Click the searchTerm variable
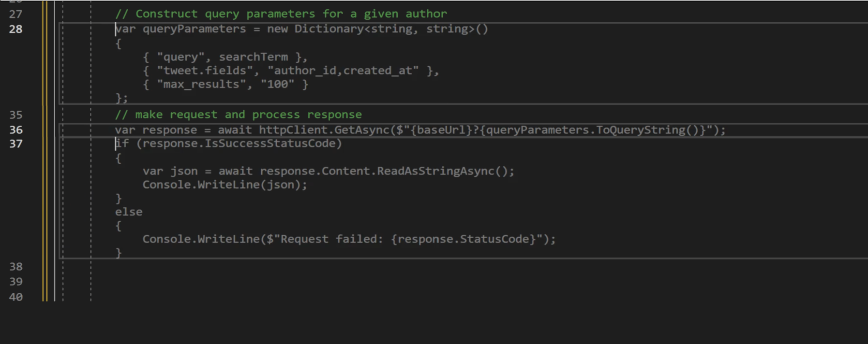Viewport: 868px width, 344px height. 253,57
